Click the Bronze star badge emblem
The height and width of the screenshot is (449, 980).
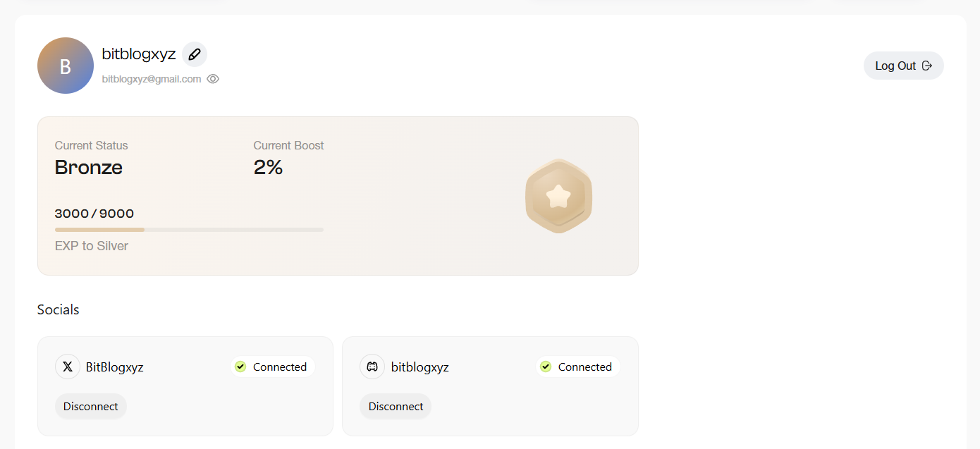point(558,196)
